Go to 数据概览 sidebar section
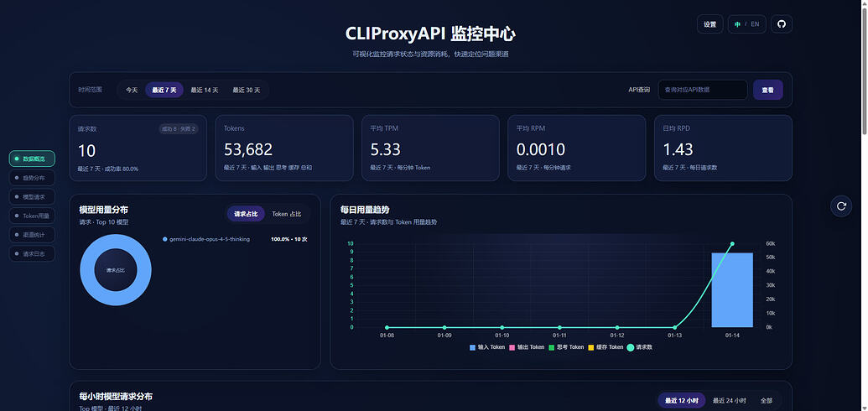868x411 pixels. coord(32,159)
